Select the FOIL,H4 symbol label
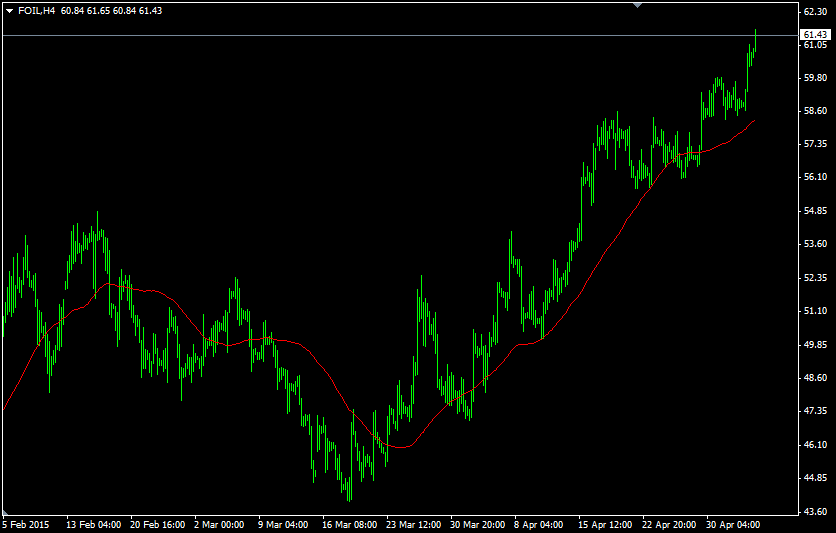This screenshot has width=836, height=533. [x=37, y=11]
